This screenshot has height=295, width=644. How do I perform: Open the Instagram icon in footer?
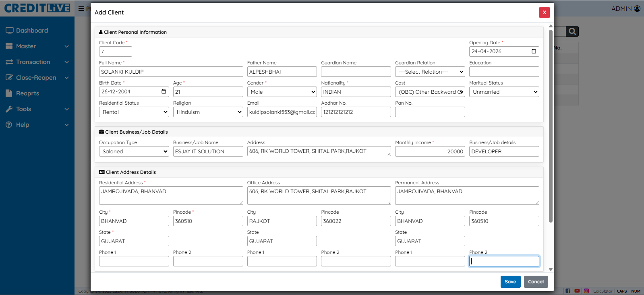point(586,291)
